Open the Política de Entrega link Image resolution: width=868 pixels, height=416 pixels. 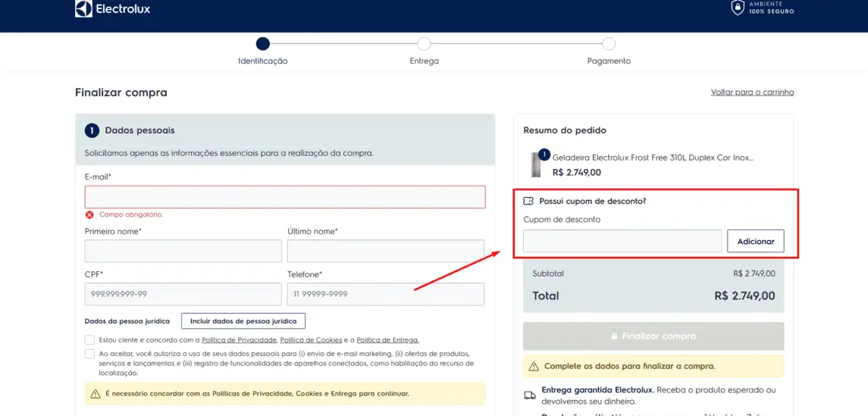point(387,340)
